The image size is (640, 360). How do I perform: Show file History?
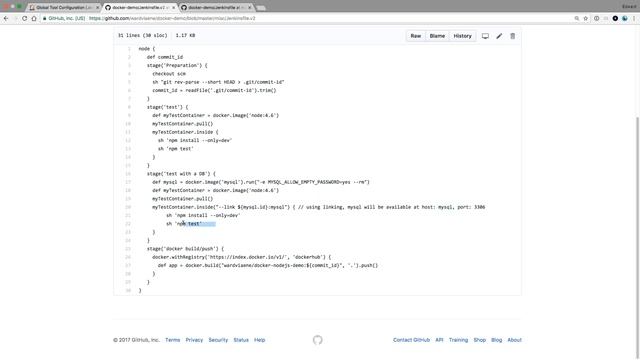[x=462, y=36]
